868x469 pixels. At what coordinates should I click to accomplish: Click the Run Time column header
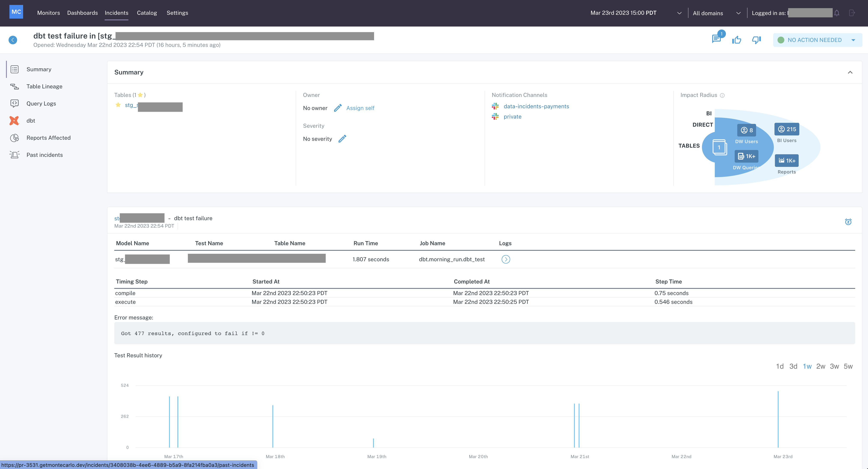coord(366,243)
